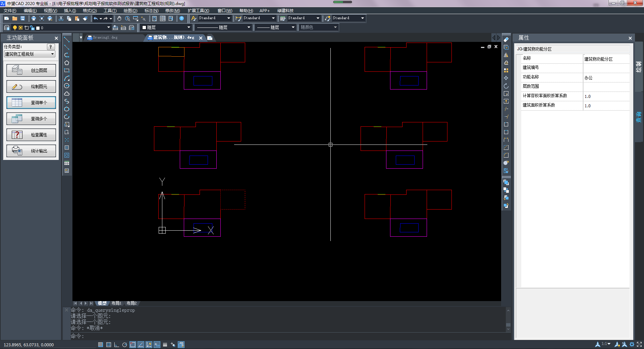Switch to the Drawing1.dwg tab
Viewport: 644px width, 349px height.
pyautogui.click(x=105, y=38)
